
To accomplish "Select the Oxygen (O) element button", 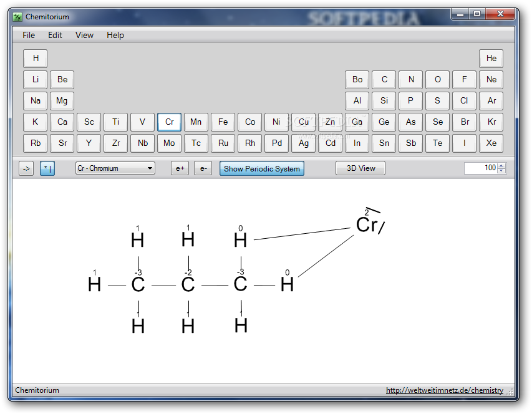I will [437, 80].
